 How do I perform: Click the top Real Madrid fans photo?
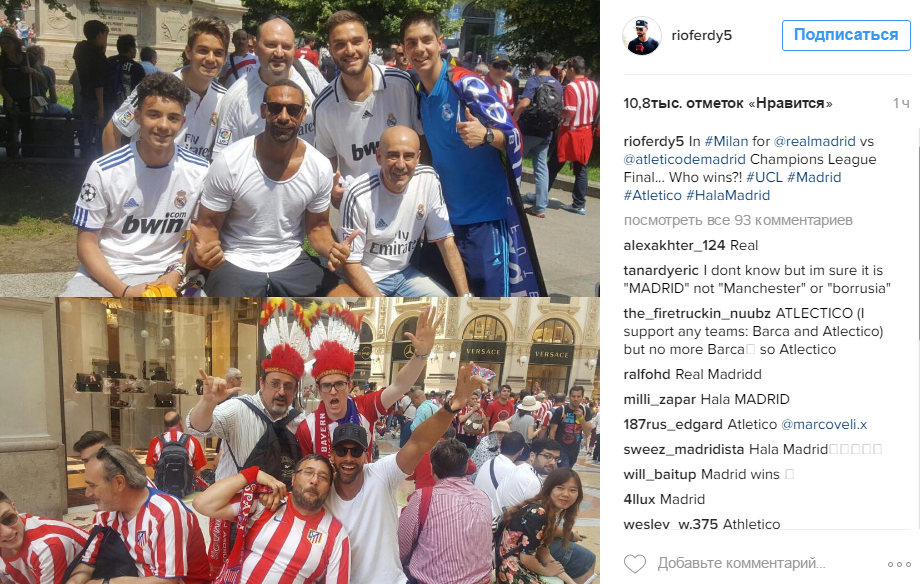click(300, 148)
